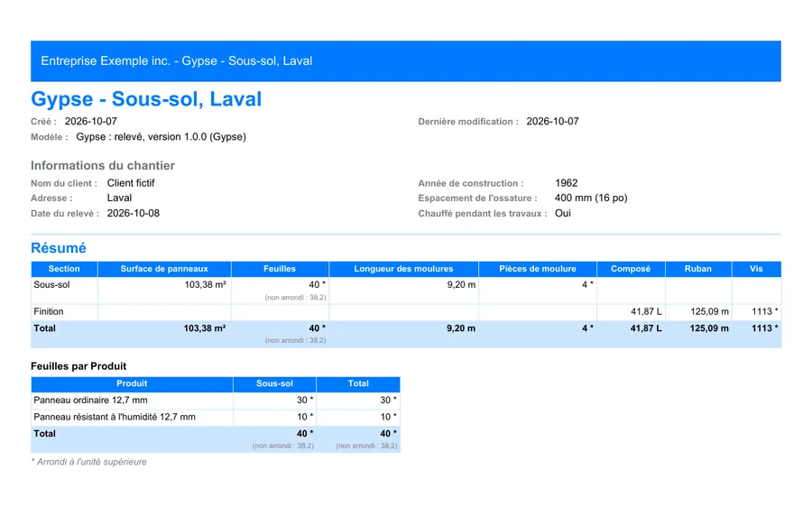Click the 'Pièces de moulure' column header

[538, 269]
